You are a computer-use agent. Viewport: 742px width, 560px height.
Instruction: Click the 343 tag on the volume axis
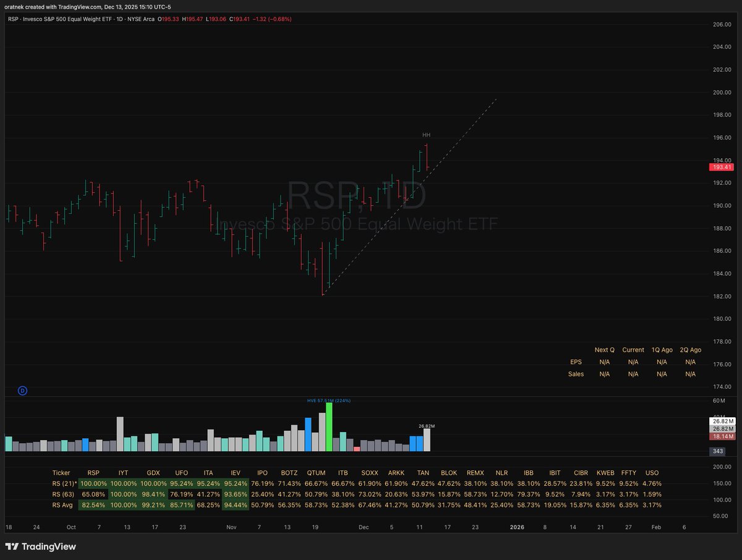(718, 451)
